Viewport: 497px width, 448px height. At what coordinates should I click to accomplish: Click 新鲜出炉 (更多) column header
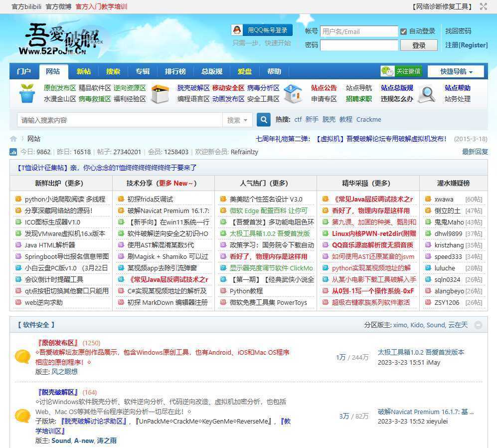click(x=59, y=183)
